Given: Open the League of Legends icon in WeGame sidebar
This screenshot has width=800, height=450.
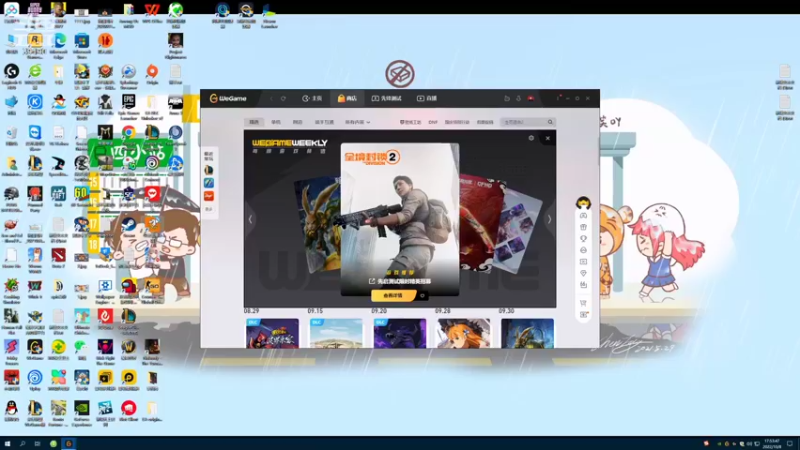Looking at the screenshot, I should click(x=209, y=170).
